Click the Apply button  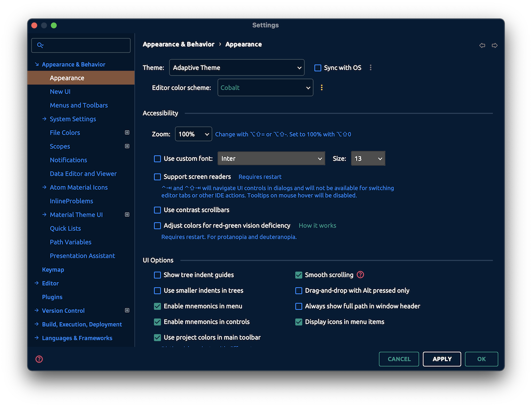[442, 359]
